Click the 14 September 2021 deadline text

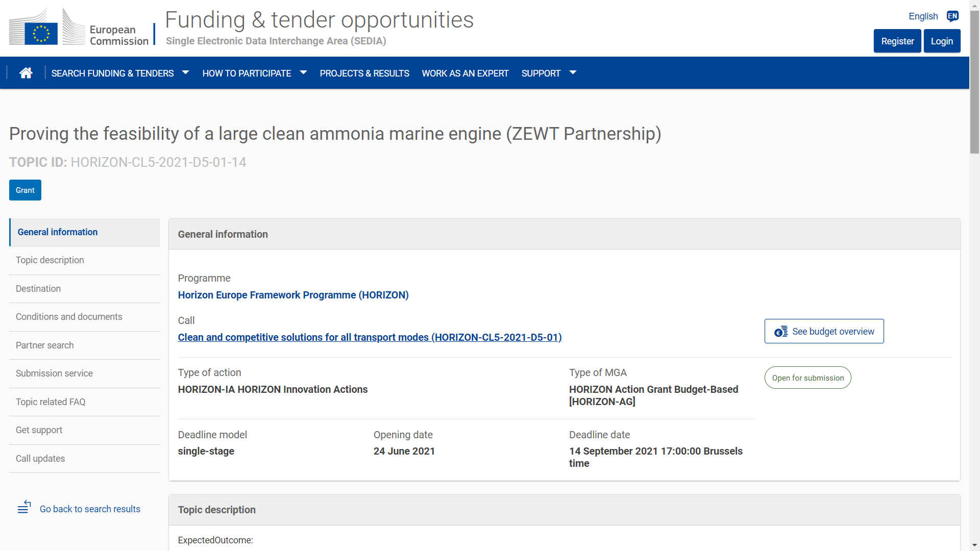coord(656,457)
